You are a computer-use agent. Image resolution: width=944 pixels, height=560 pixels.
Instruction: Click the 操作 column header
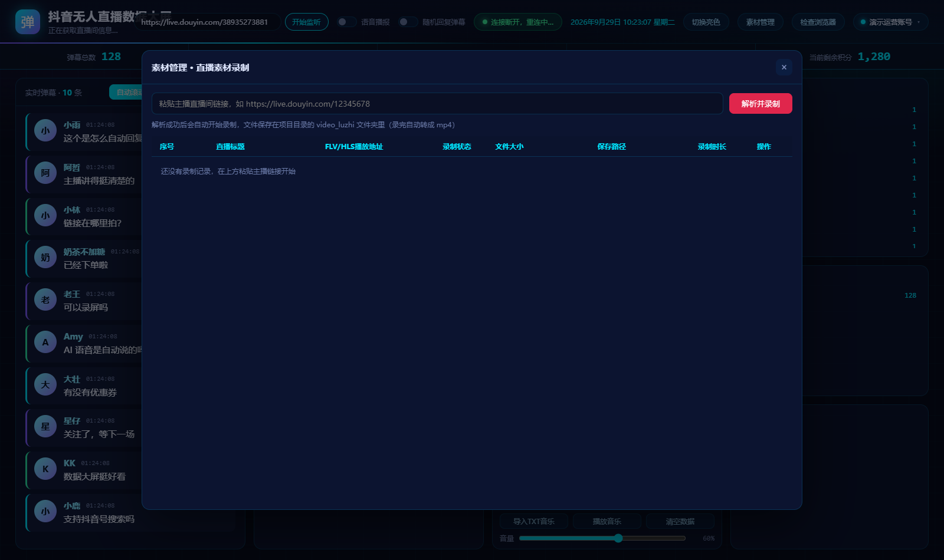coord(764,147)
